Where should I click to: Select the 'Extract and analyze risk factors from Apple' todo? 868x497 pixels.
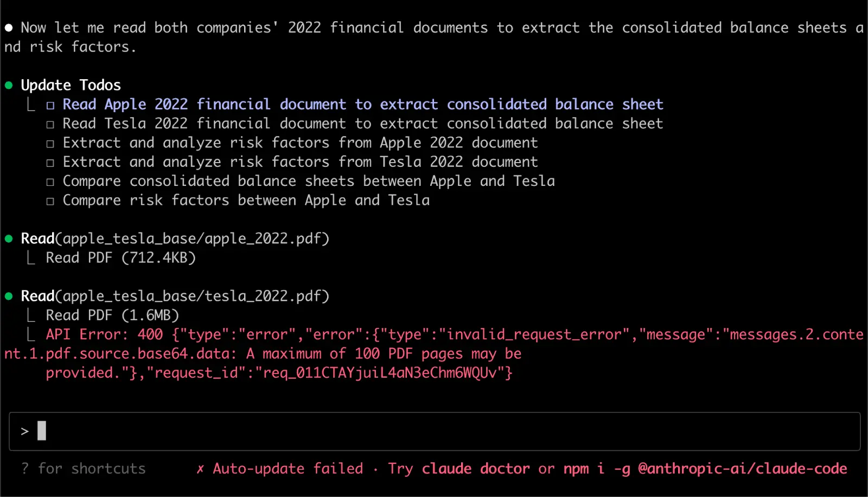(x=300, y=143)
